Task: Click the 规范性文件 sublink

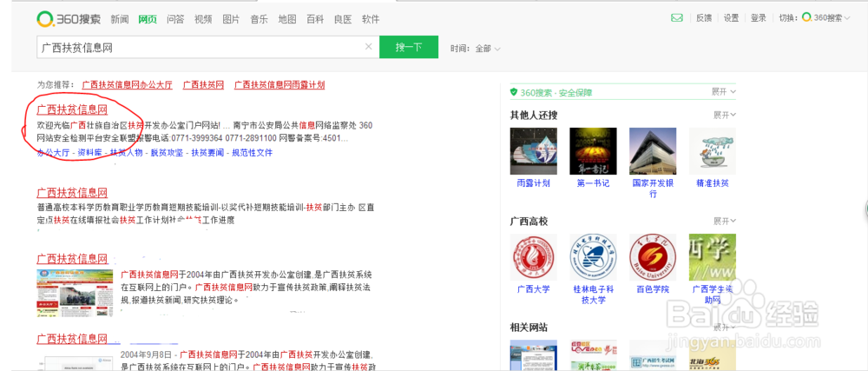Action: pos(252,153)
